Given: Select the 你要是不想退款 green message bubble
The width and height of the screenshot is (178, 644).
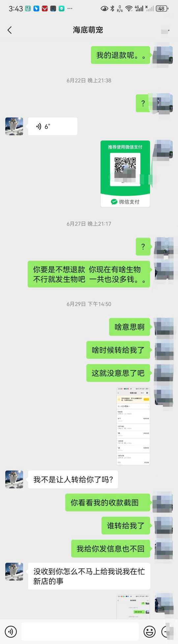Looking at the screenshot, I should pyautogui.click(x=89, y=274).
